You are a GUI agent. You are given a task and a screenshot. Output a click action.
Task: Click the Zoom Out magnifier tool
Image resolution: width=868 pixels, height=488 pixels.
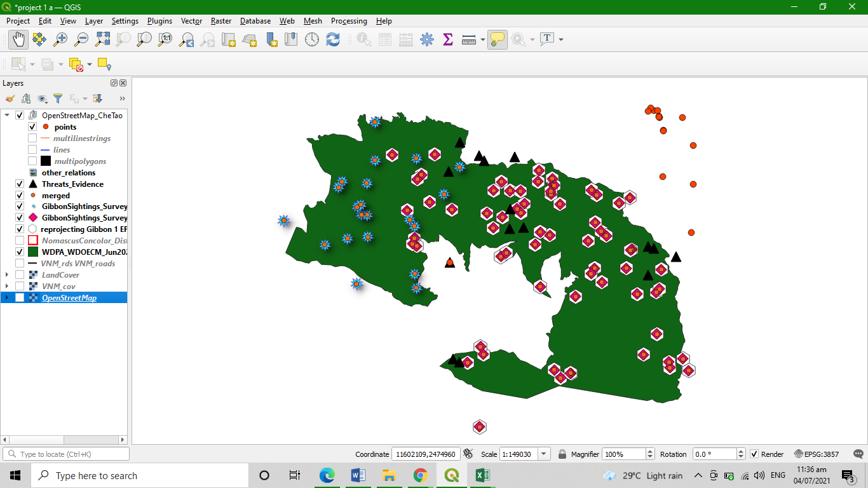pyautogui.click(x=81, y=39)
